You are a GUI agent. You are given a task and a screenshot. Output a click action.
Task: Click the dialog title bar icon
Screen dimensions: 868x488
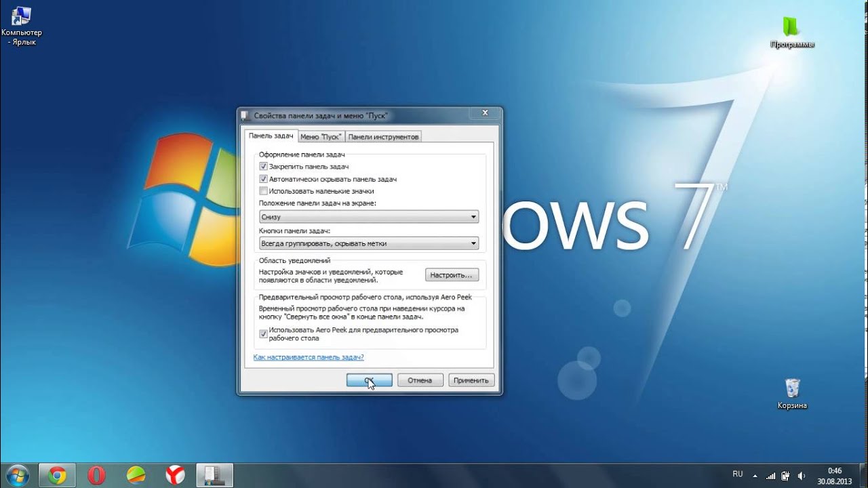[245, 116]
